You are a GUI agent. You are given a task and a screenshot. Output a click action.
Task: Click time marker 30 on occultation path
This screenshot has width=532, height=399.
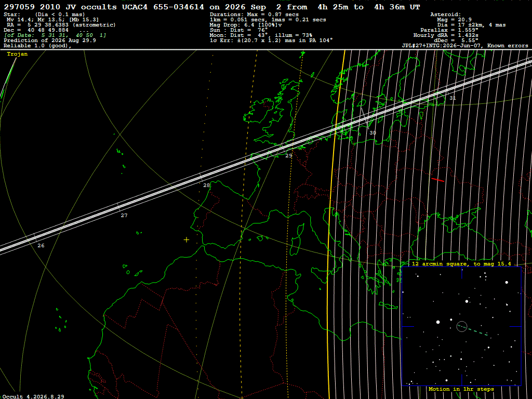coord(373,133)
